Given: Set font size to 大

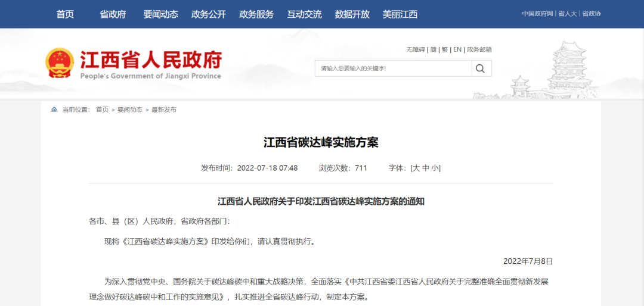Looking at the screenshot, I should 416,168.
